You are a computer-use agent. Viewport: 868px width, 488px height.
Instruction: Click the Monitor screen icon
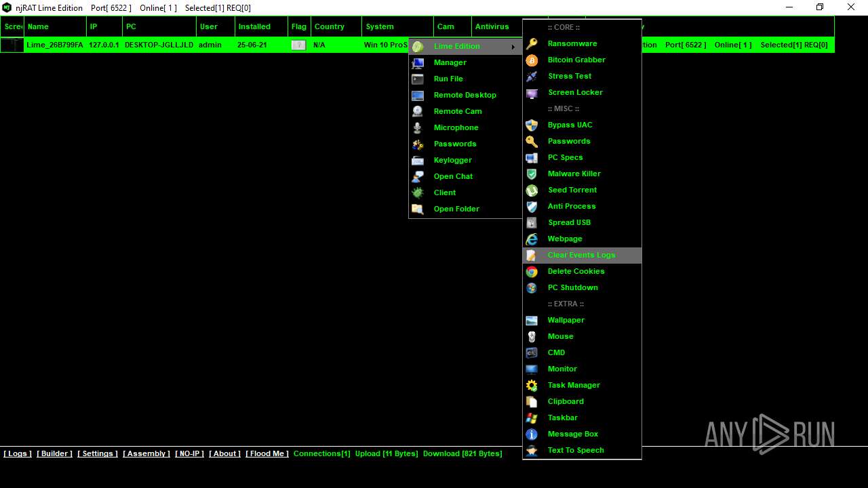pyautogui.click(x=532, y=369)
